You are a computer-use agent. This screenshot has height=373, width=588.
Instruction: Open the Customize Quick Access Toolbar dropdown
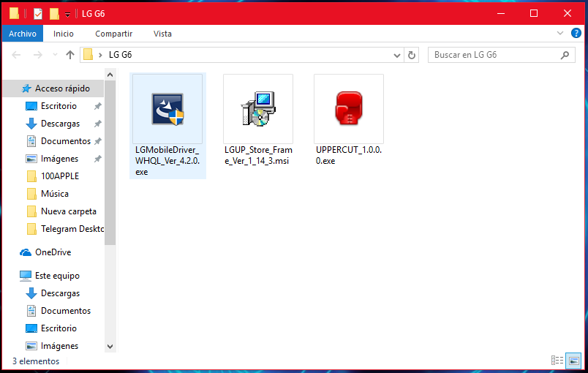pyautogui.click(x=67, y=15)
